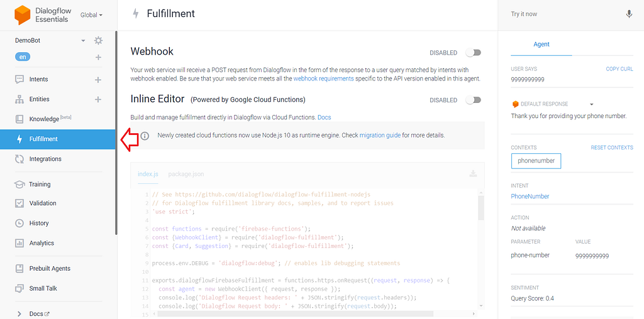Open the Global region dropdown

pos(91,15)
